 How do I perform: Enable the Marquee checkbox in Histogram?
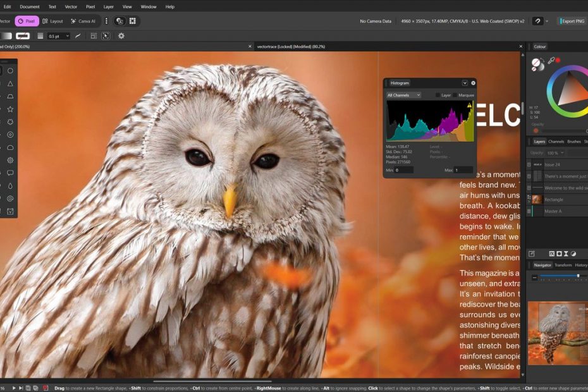455,95
